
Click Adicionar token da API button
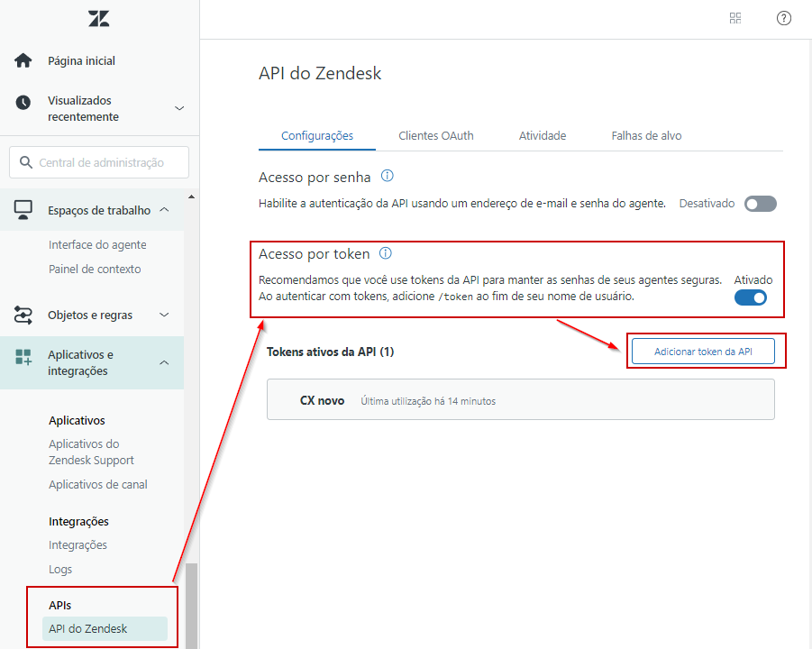pyautogui.click(x=703, y=352)
